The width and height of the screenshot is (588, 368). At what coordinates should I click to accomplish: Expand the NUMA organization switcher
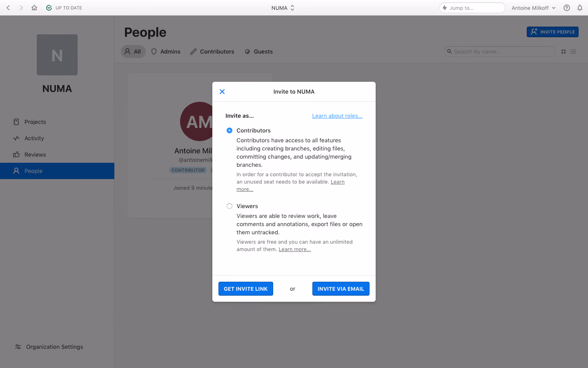[x=283, y=8]
